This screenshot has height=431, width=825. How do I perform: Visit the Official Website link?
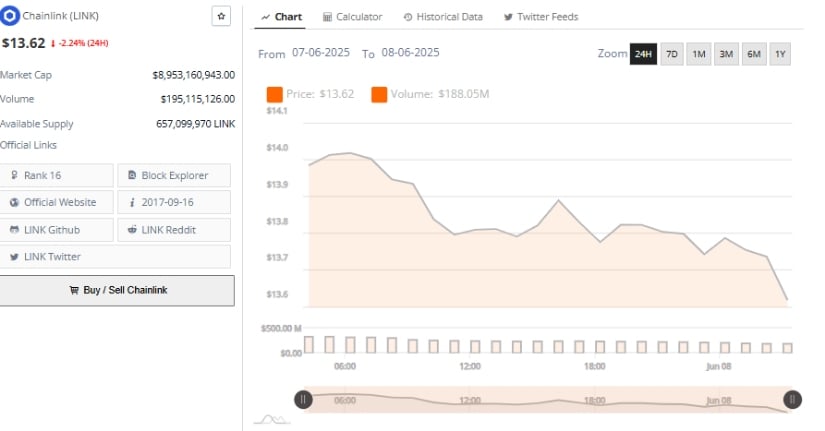click(56, 202)
